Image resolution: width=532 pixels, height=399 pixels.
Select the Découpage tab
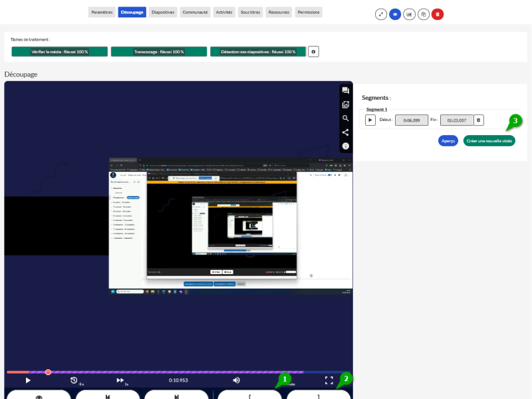coord(132,12)
